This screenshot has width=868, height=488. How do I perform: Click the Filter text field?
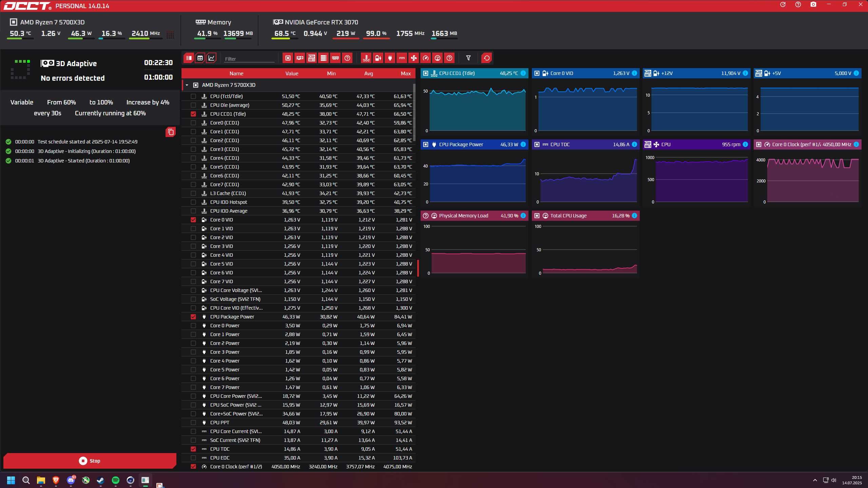click(249, 59)
